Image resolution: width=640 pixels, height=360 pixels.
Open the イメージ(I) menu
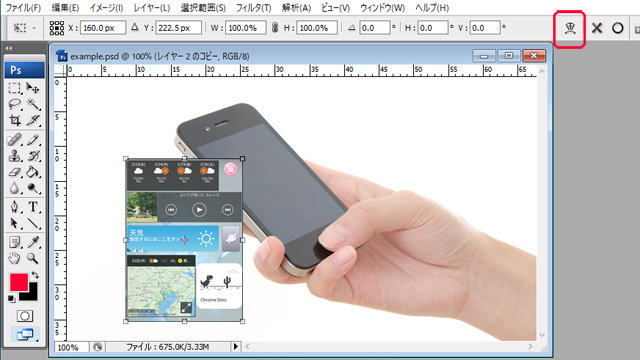coord(106,7)
